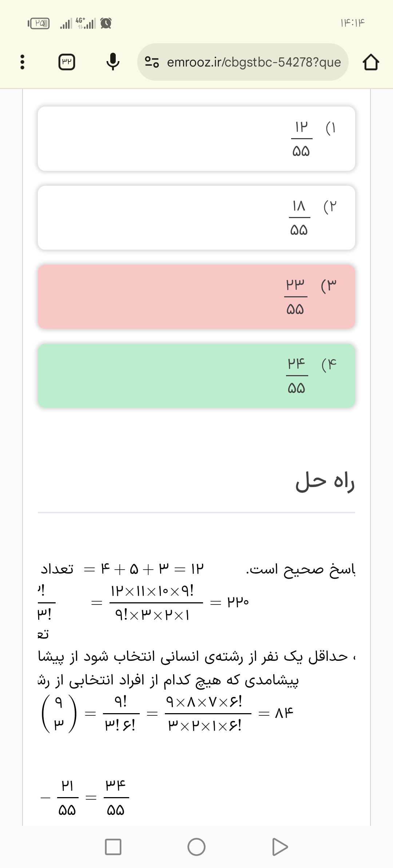
Task: Open recent apps with the square button
Action: click(113, 847)
